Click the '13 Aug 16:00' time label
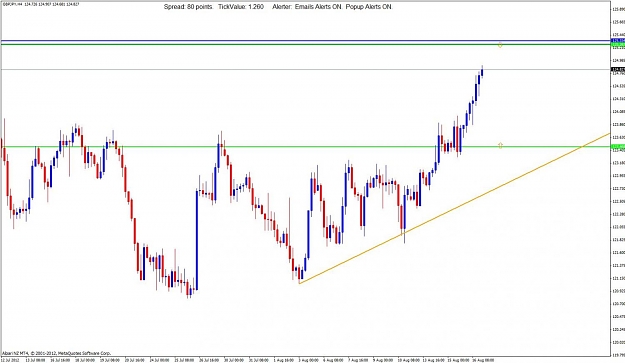 pos(434,360)
